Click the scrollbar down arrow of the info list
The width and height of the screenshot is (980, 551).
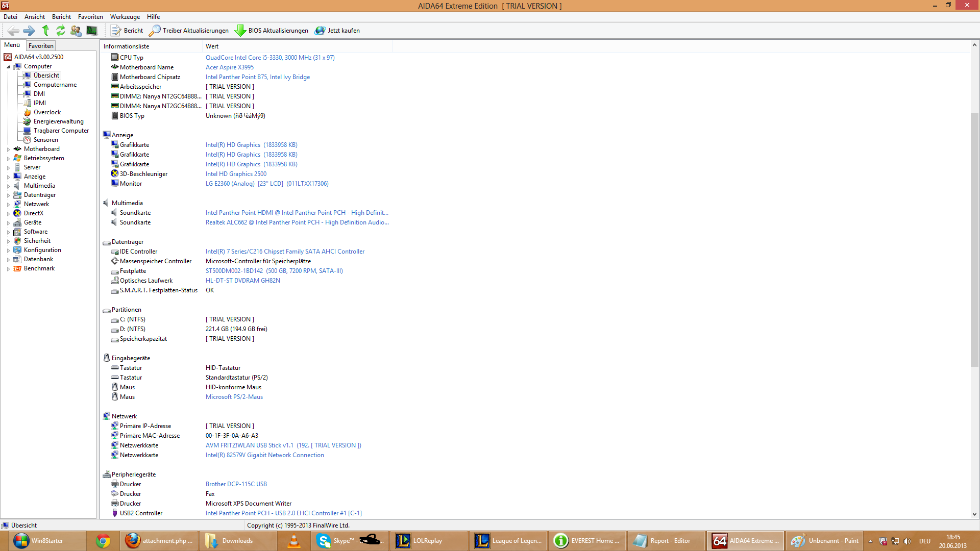click(x=974, y=514)
